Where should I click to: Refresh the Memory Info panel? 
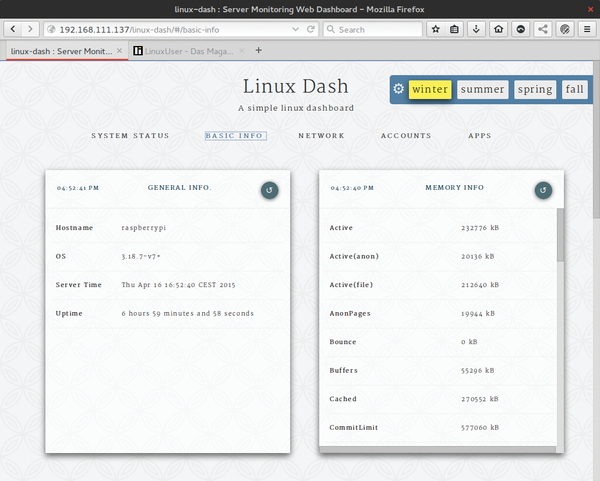pyautogui.click(x=543, y=190)
